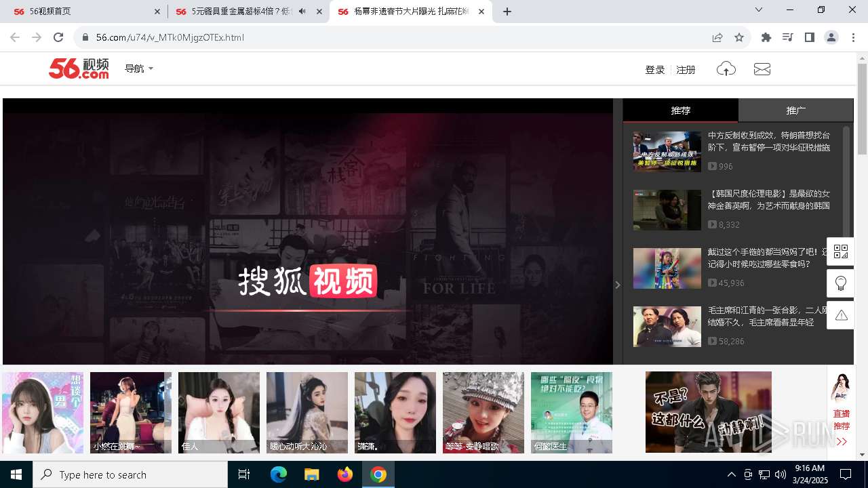Select the 推荐 tab

coord(680,110)
